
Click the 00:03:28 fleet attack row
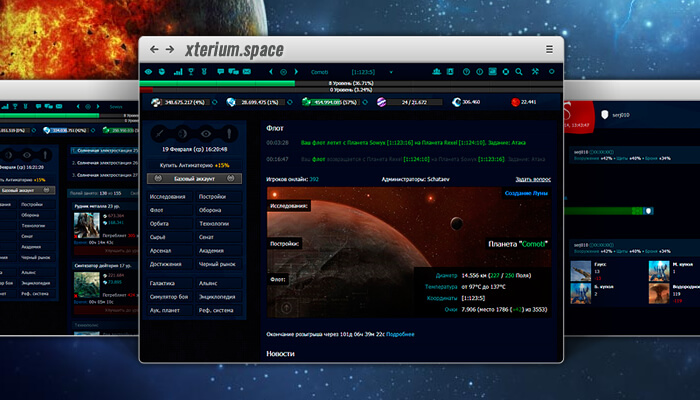[x=408, y=143]
